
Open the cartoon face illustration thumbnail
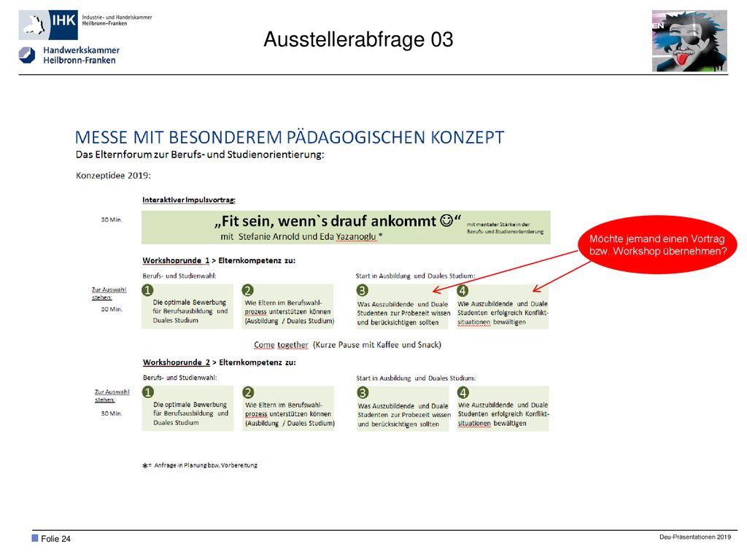point(689,41)
